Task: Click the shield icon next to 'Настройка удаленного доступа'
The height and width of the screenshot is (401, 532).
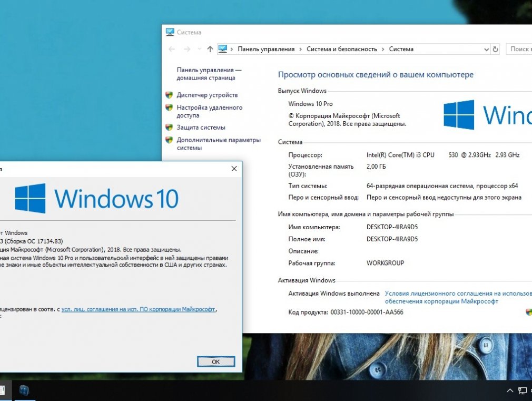Action: 169,107
